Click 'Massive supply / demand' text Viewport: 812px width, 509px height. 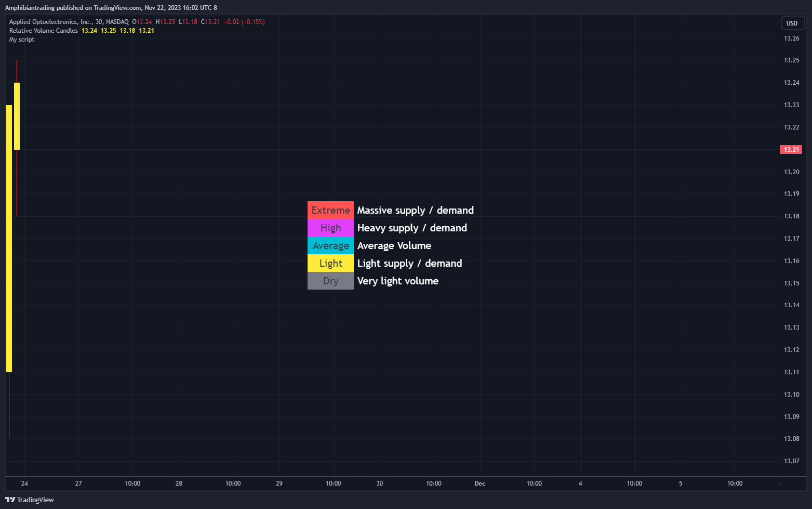(x=415, y=210)
